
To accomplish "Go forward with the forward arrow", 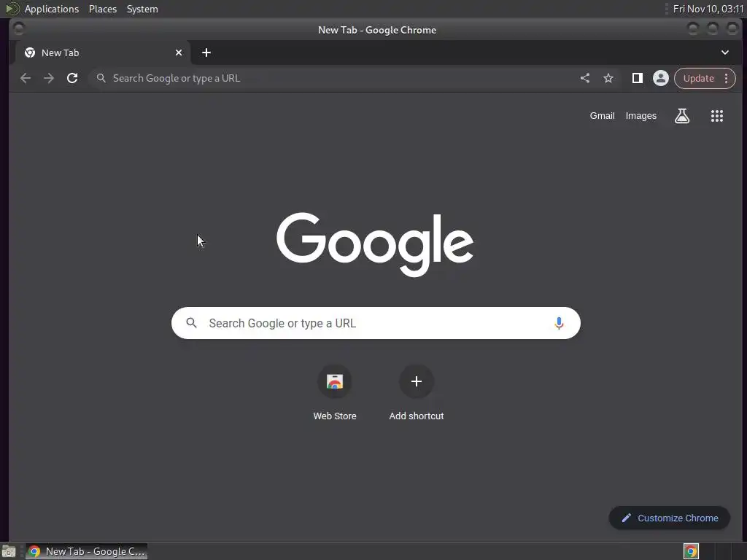I will (x=49, y=78).
